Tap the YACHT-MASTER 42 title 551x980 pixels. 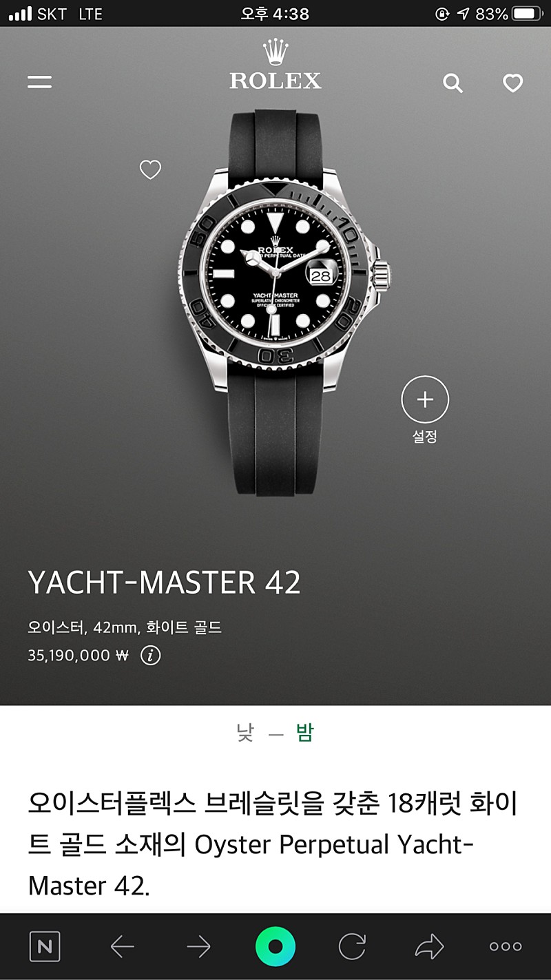(165, 583)
